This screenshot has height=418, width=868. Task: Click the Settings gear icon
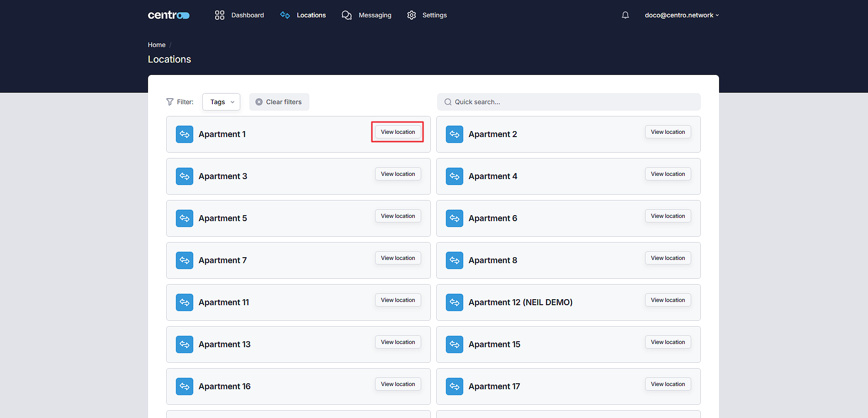tap(412, 15)
